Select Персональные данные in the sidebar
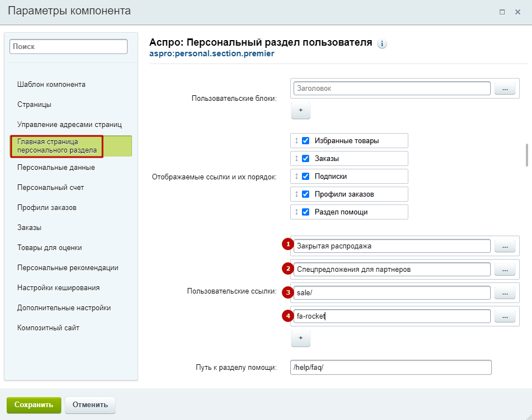This screenshot has height=420, width=532. click(56, 168)
